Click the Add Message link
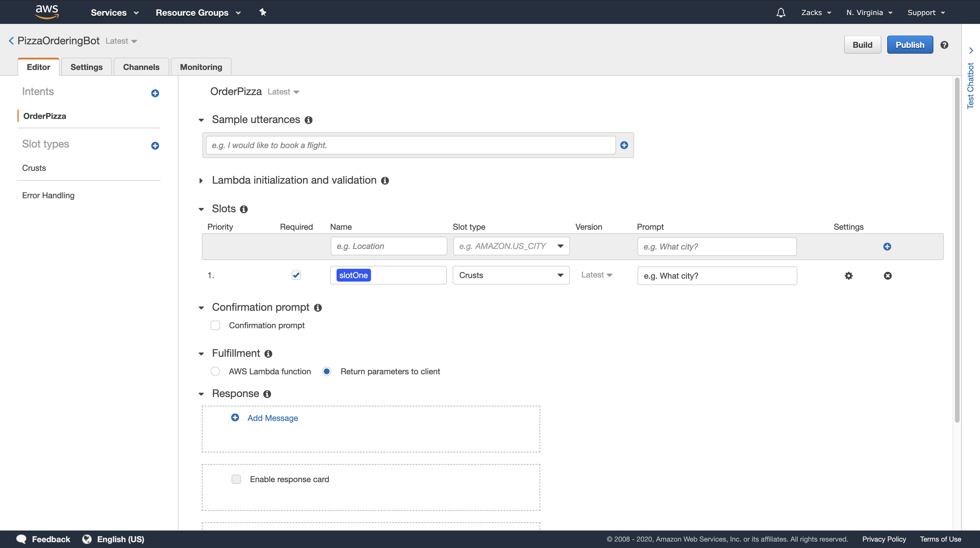The width and height of the screenshot is (980, 548). [x=272, y=418]
